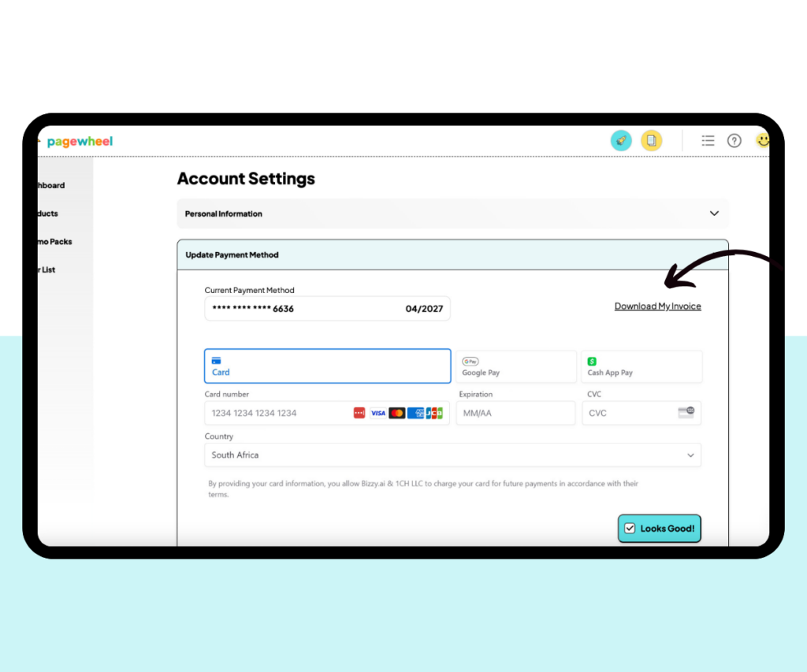
Task: Click the Expiration MM/AA input field
Action: pyautogui.click(x=515, y=413)
